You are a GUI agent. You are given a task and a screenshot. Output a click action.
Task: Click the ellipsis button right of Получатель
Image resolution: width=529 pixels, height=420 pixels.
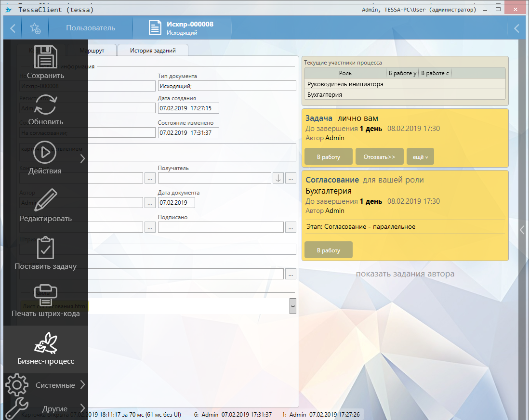point(291,178)
